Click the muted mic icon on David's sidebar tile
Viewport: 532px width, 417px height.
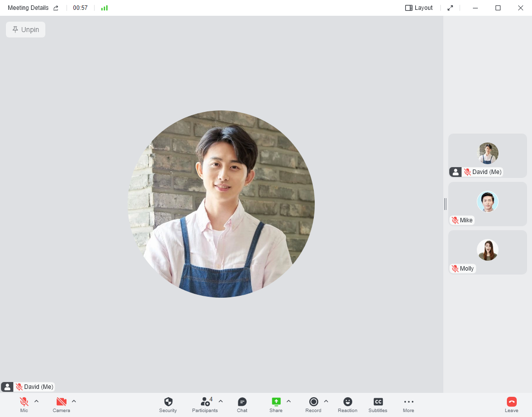click(x=467, y=172)
